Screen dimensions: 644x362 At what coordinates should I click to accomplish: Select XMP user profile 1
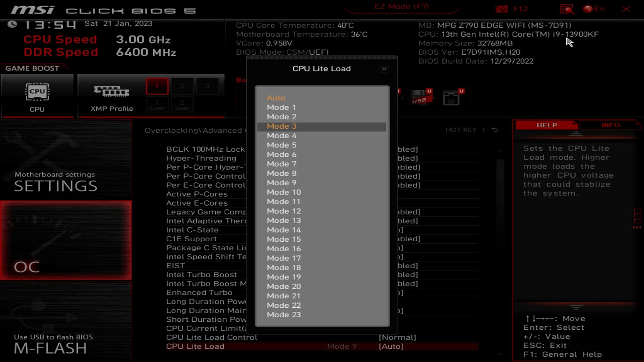pos(157,105)
